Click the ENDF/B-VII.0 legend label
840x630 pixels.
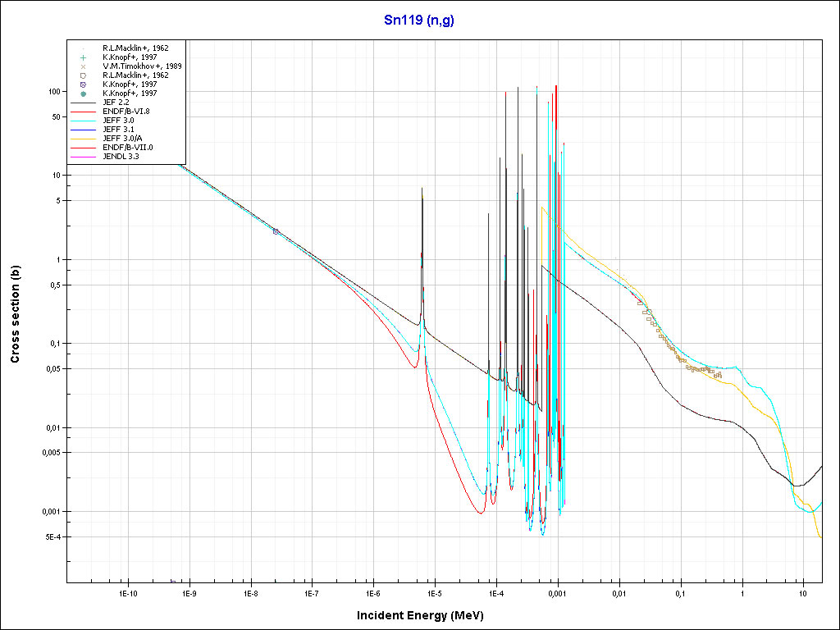coord(127,148)
